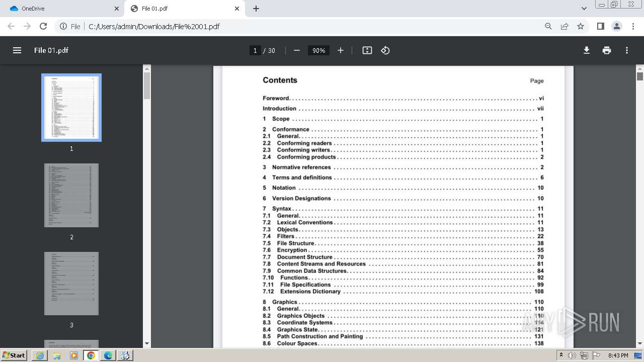
Task: Go back to the previous page in browser
Action: coord(11,26)
